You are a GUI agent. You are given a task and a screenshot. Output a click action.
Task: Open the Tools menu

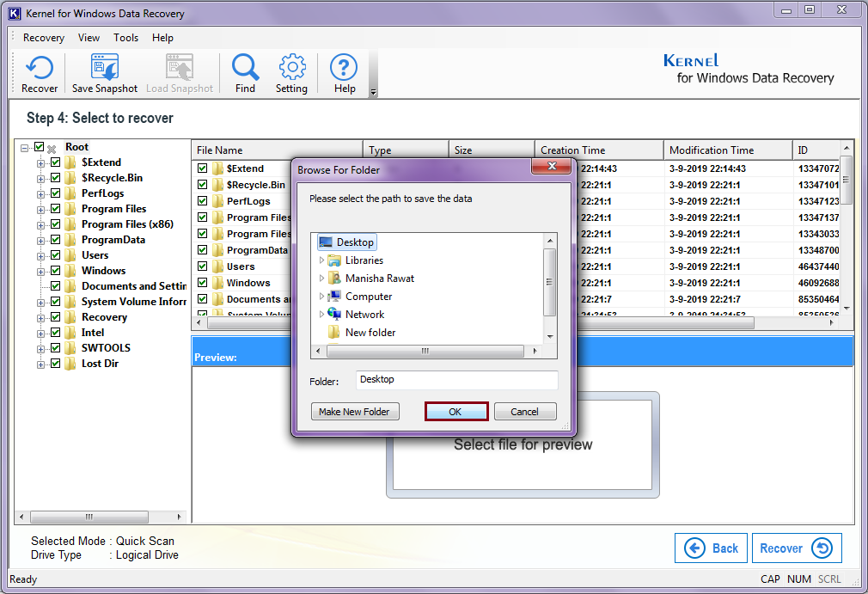point(125,38)
